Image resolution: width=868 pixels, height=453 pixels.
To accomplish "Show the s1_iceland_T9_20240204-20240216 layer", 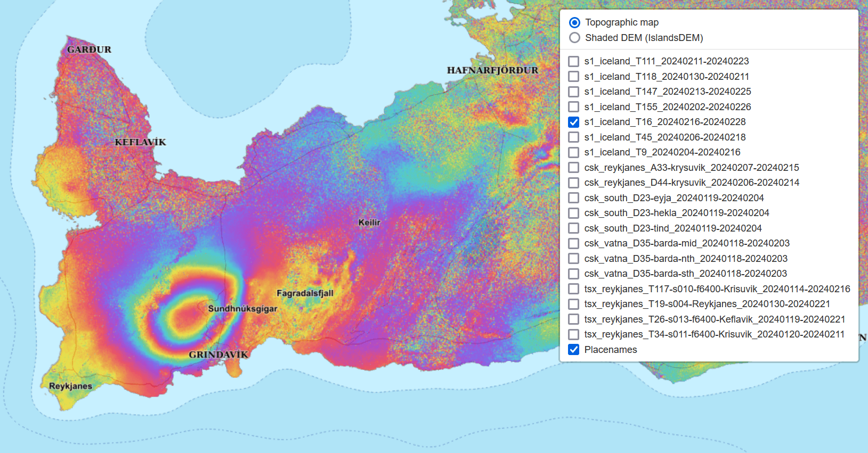I will 573,152.
